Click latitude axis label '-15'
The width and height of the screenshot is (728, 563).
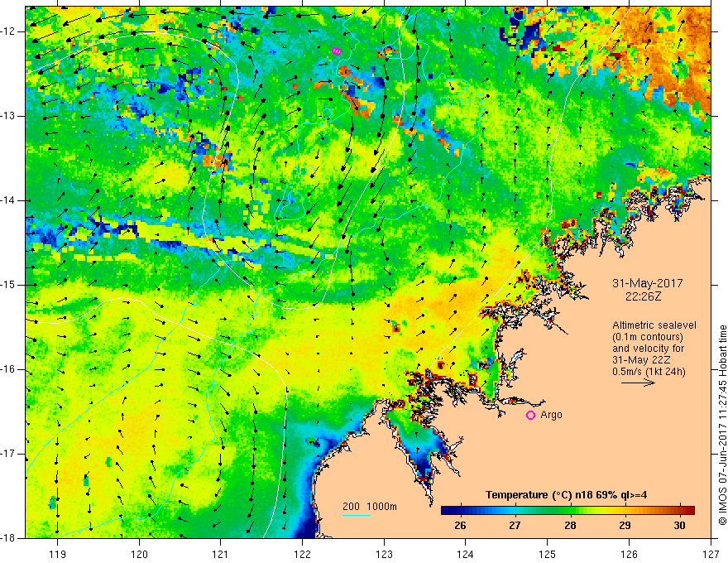[9, 285]
